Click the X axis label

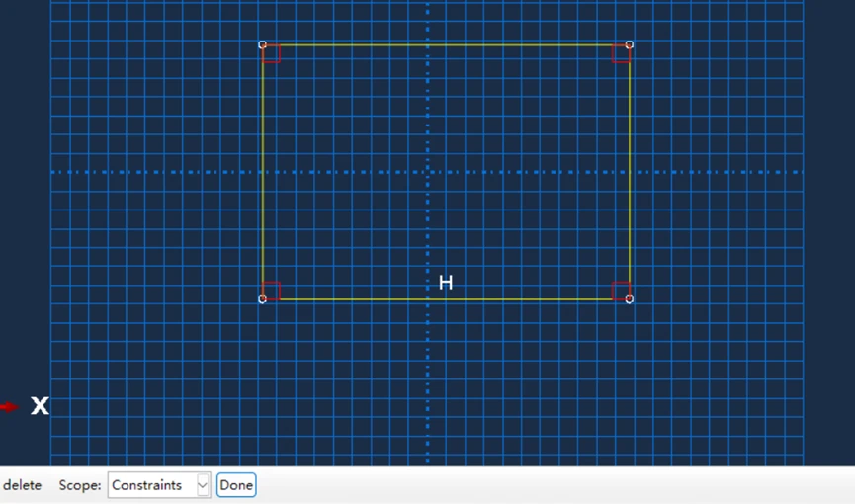pos(40,405)
